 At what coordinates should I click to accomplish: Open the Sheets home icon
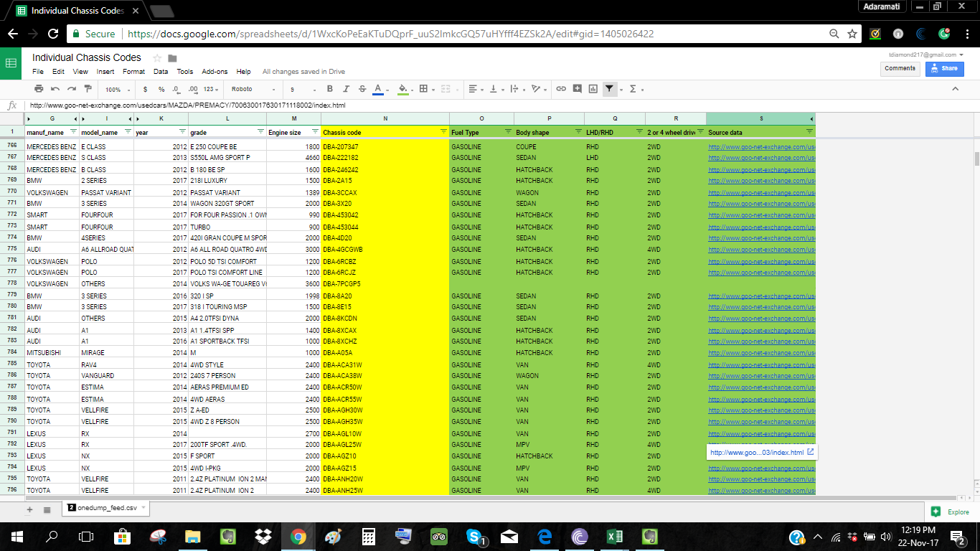pos(11,63)
